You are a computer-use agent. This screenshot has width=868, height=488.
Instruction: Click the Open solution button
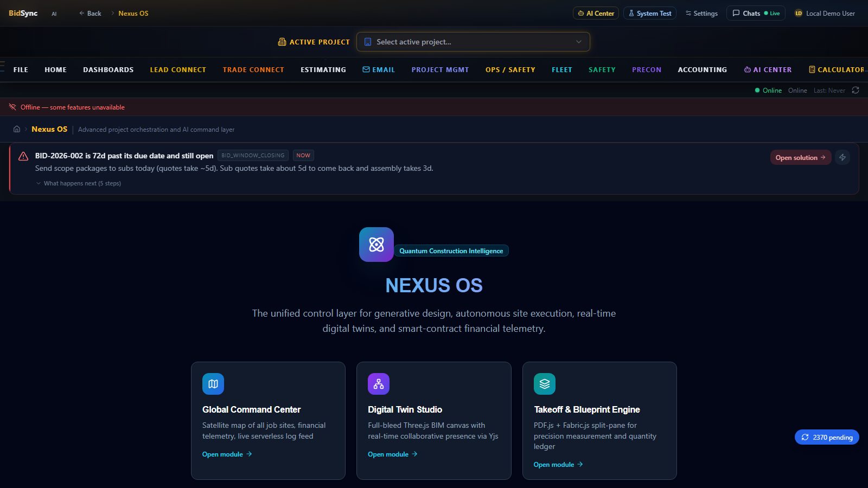pos(801,157)
